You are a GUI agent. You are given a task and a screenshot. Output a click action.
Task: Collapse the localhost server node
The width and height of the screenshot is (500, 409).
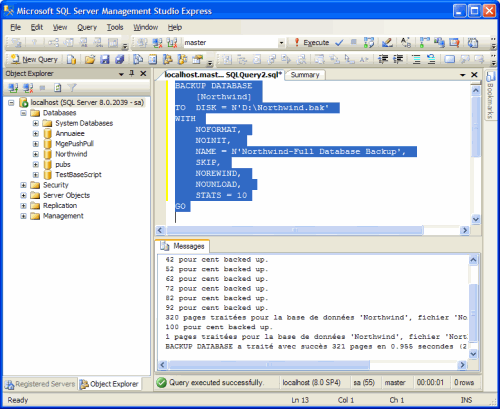point(11,103)
